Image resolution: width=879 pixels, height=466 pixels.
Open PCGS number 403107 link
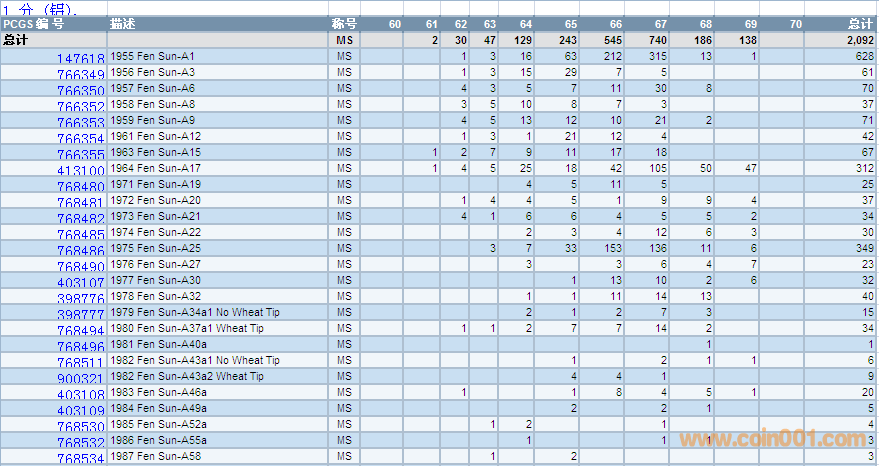click(x=80, y=283)
